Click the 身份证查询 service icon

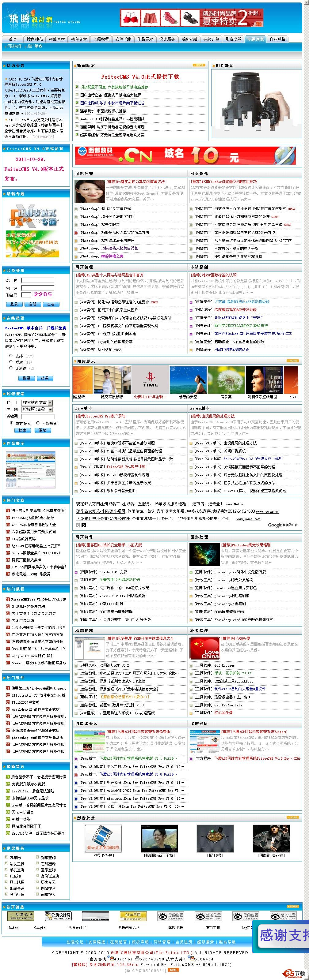coord(37,876)
